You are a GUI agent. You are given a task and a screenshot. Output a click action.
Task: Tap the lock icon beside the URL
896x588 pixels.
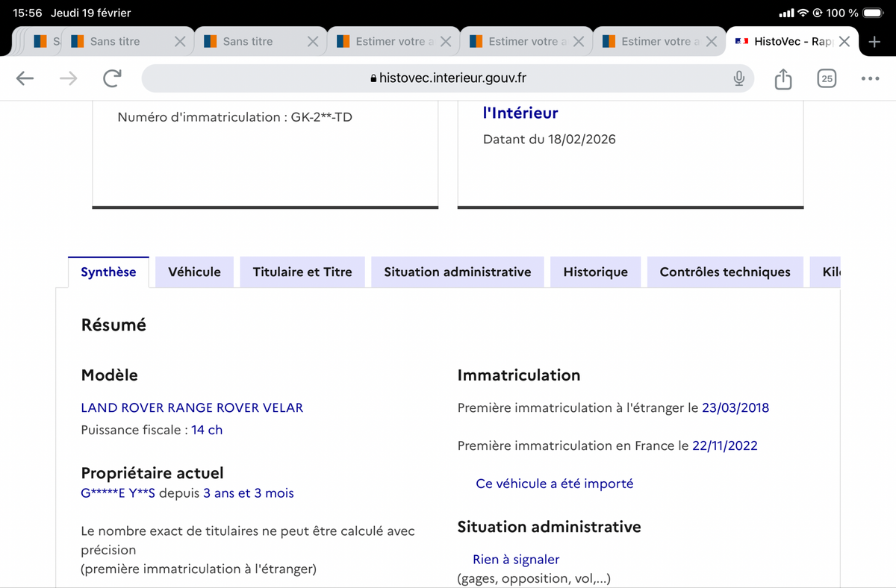pyautogui.click(x=374, y=78)
